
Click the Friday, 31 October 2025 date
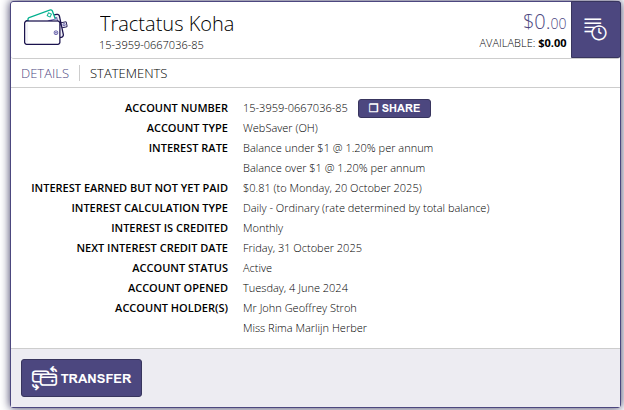(x=302, y=248)
